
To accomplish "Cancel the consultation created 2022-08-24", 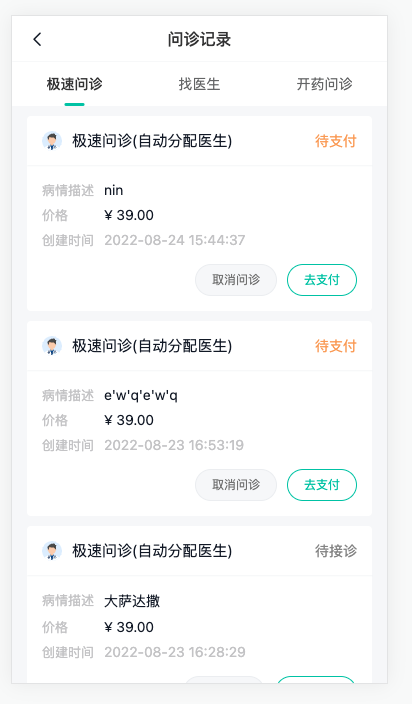I will 236,280.
